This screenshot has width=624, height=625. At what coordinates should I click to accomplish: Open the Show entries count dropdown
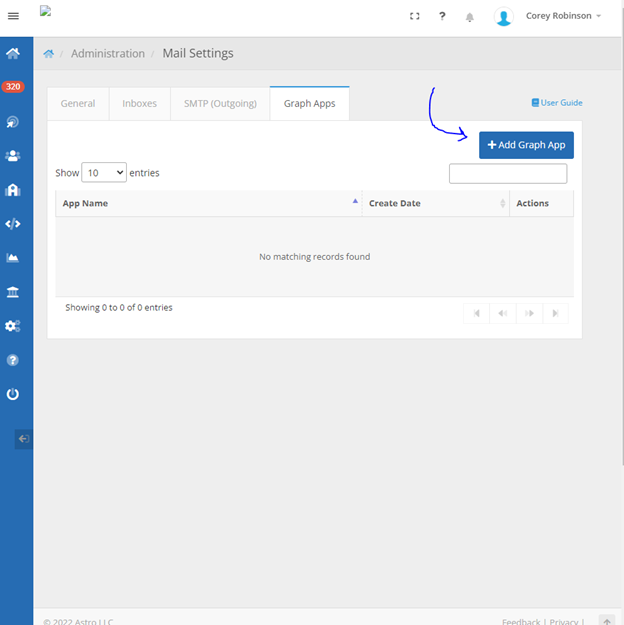click(104, 173)
